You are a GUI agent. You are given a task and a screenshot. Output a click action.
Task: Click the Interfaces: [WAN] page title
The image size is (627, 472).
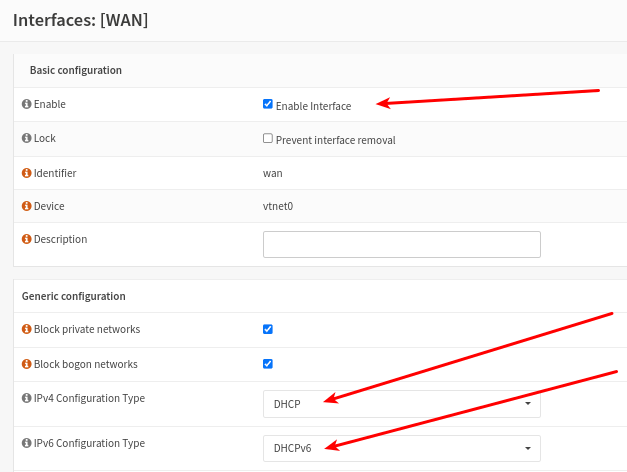[80, 19]
